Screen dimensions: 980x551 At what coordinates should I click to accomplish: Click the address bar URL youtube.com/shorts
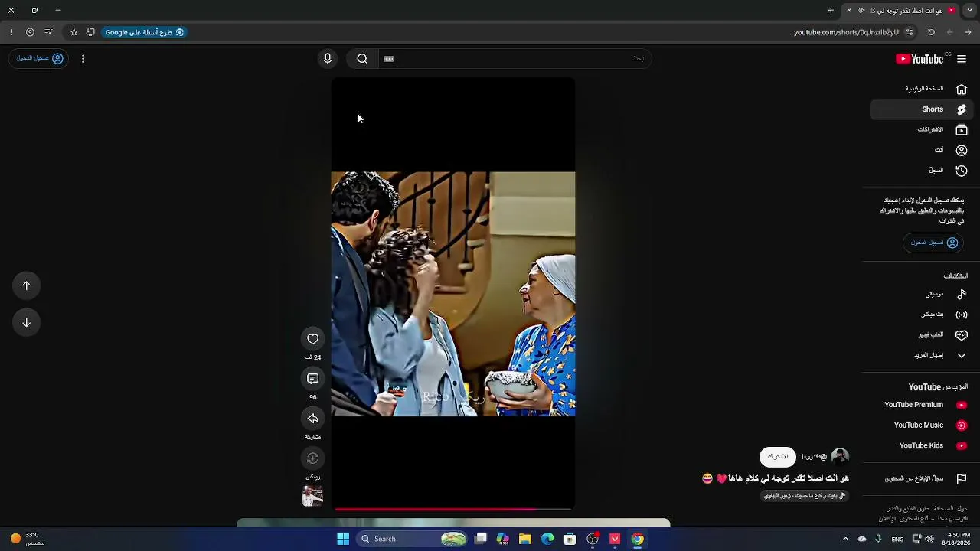pos(846,32)
